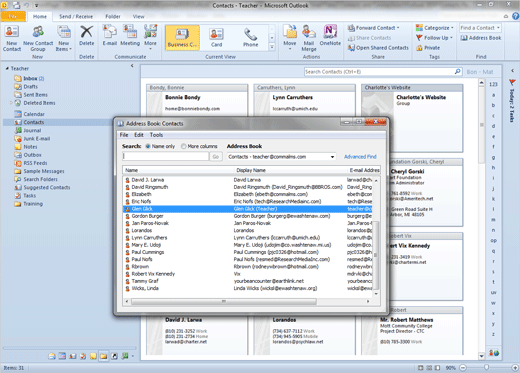Click the Move ribbon icon
Screen dimensions: 520x373
coord(290,37)
